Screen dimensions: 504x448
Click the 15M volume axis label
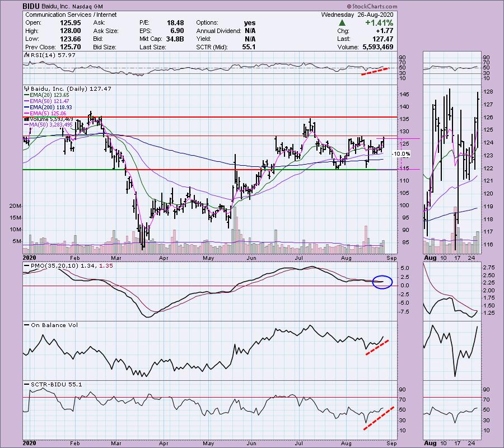[16, 218]
